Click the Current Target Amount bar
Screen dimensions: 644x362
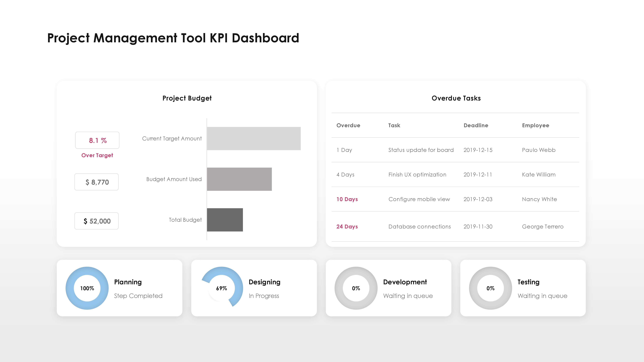[x=254, y=138]
